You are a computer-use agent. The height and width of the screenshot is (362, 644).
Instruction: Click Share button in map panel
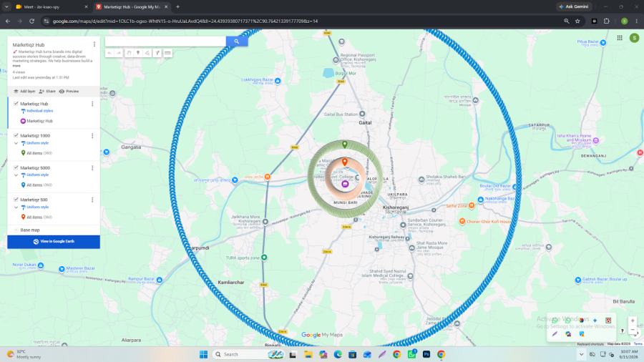[47, 91]
